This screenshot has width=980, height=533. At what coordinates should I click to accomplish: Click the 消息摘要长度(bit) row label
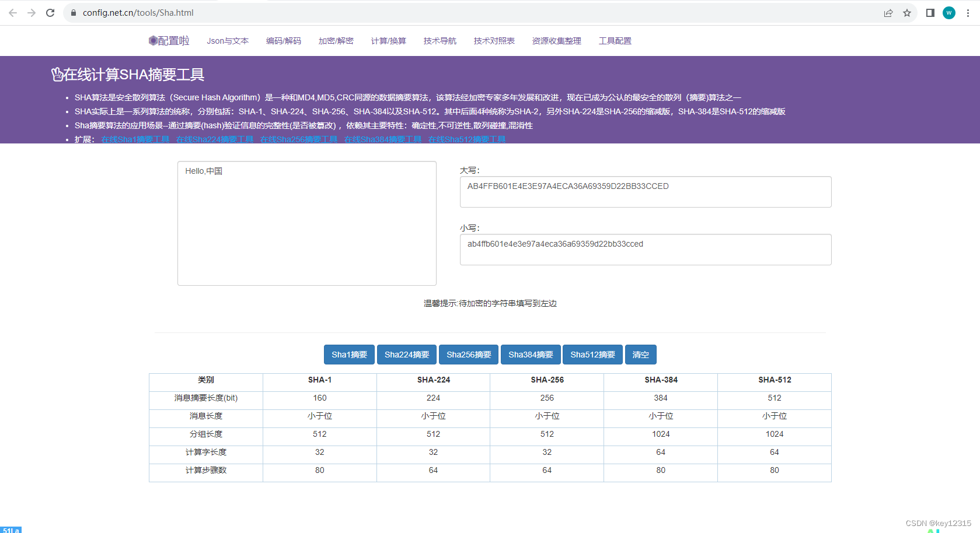click(x=206, y=398)
